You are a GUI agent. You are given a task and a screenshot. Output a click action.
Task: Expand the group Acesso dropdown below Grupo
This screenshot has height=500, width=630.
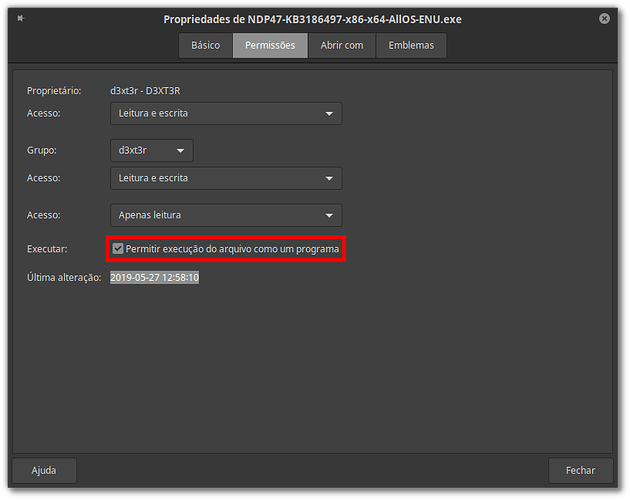tap(225, 178)
